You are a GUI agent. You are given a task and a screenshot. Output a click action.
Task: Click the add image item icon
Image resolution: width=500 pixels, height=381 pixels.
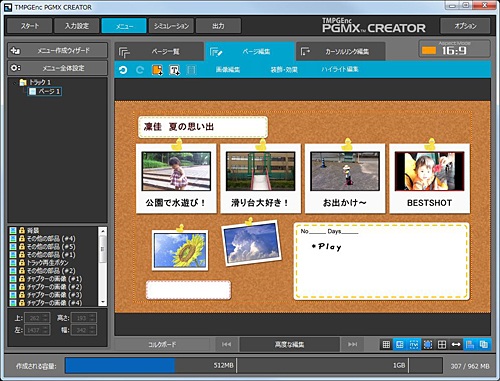(157, 70)
